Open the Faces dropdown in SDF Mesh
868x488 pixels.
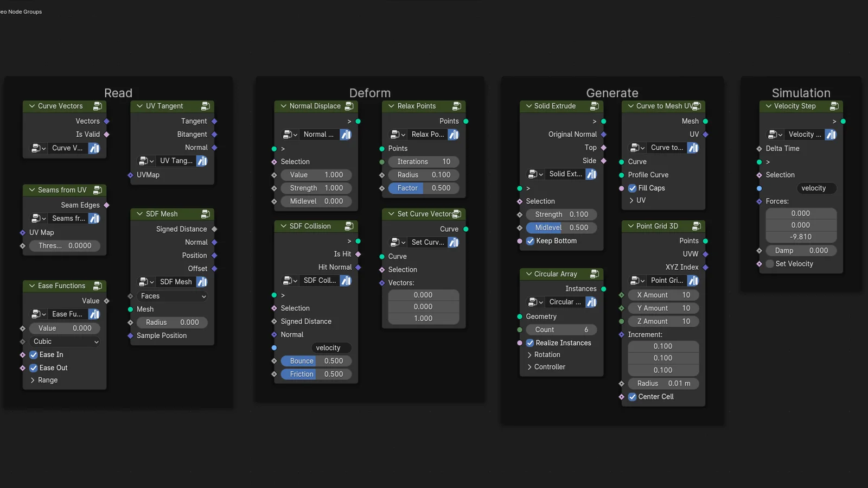173,296
